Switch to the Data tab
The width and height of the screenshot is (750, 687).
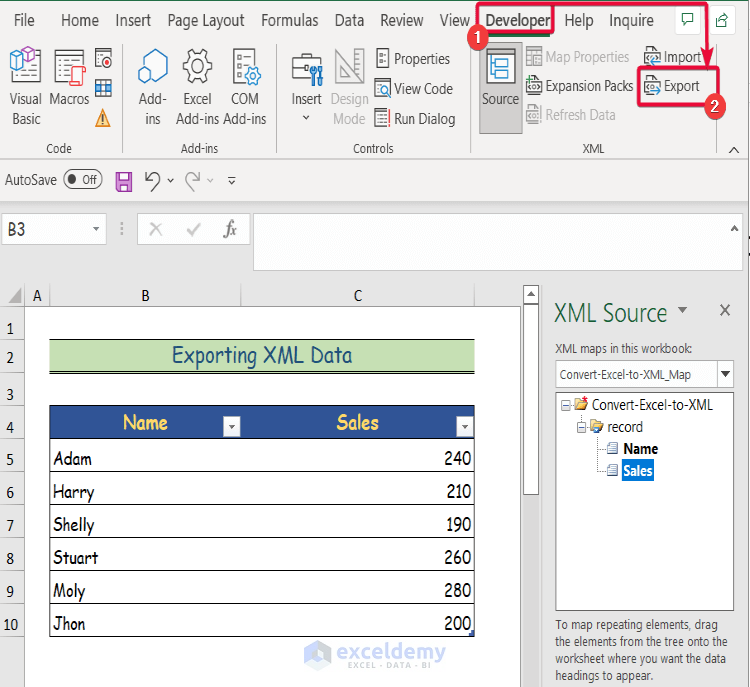click(349, 21)
